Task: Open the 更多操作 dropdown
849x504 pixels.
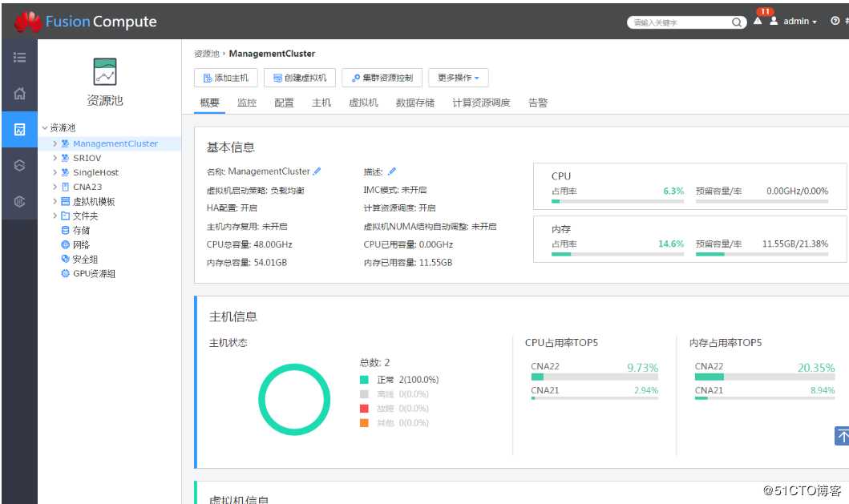Action: pyautogui.click(x=458, y=78)
